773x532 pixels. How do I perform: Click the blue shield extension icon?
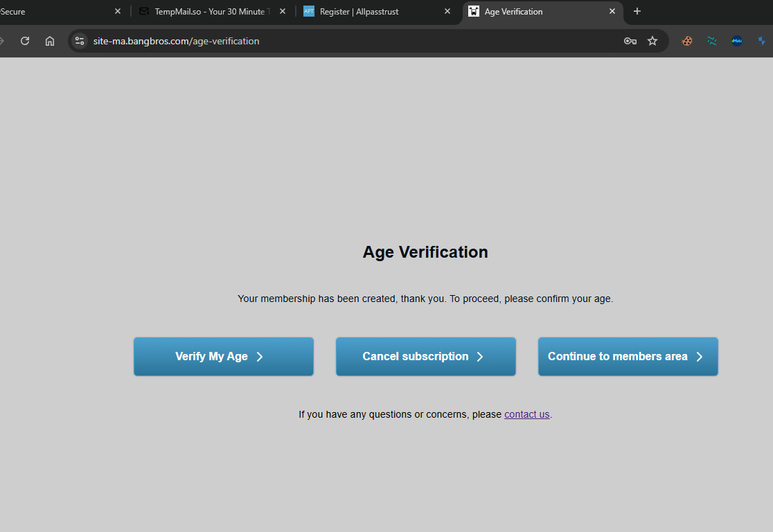761,41
